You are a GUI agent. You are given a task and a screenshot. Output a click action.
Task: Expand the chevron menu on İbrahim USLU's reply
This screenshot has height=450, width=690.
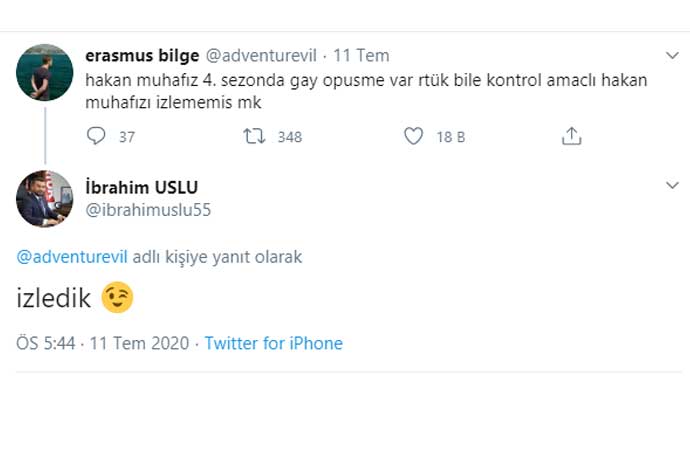(x=673, y=186)
